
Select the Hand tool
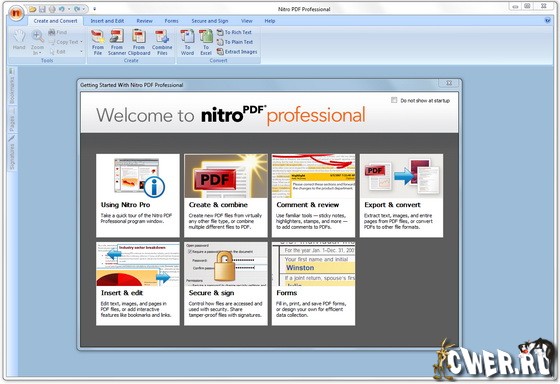coord(19,39)
